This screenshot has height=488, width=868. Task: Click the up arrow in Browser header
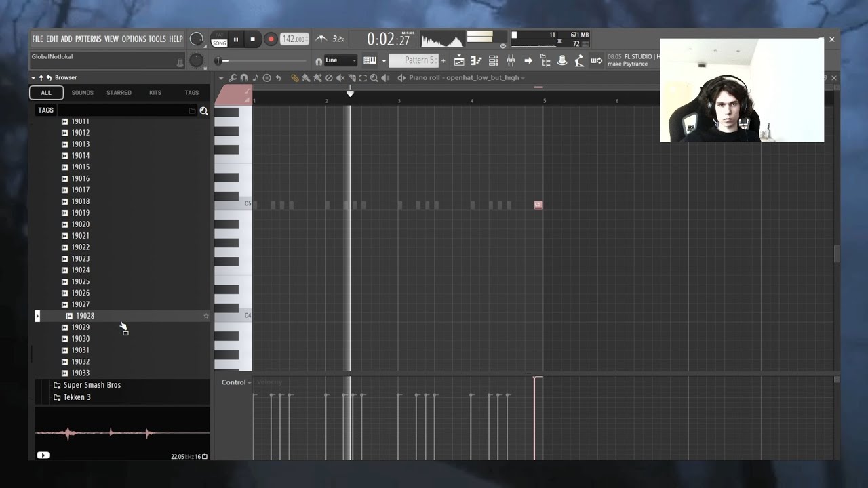tap(41, 77)
